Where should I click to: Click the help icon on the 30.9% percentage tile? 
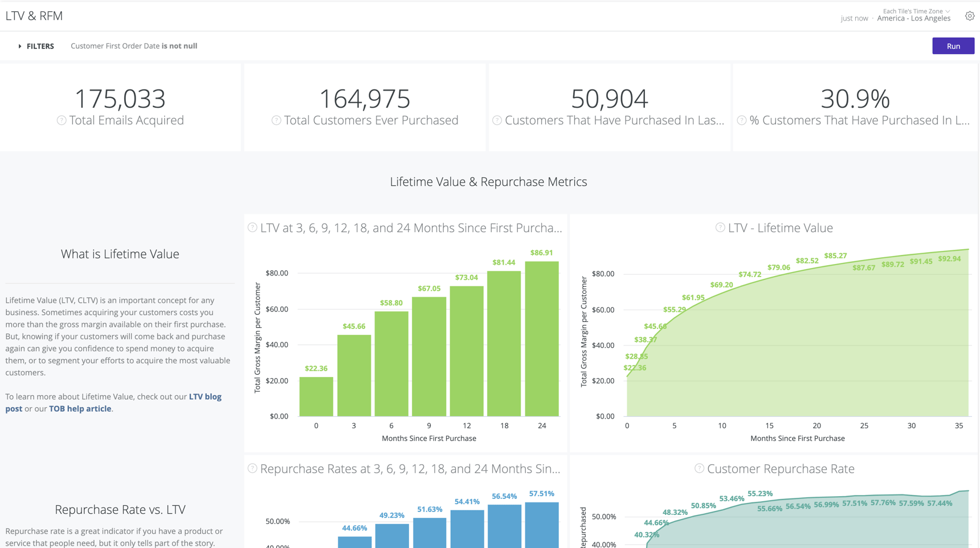tap(741, 120)
